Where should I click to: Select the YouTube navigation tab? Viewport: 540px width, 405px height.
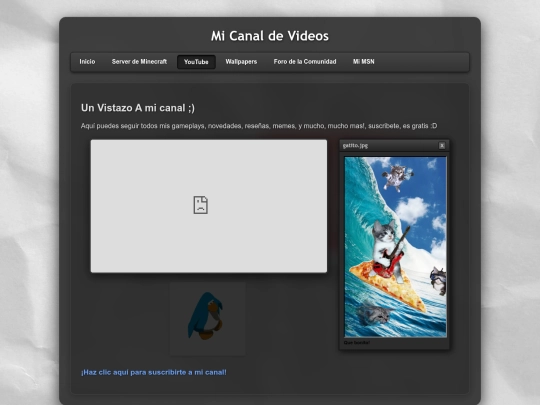196,62
